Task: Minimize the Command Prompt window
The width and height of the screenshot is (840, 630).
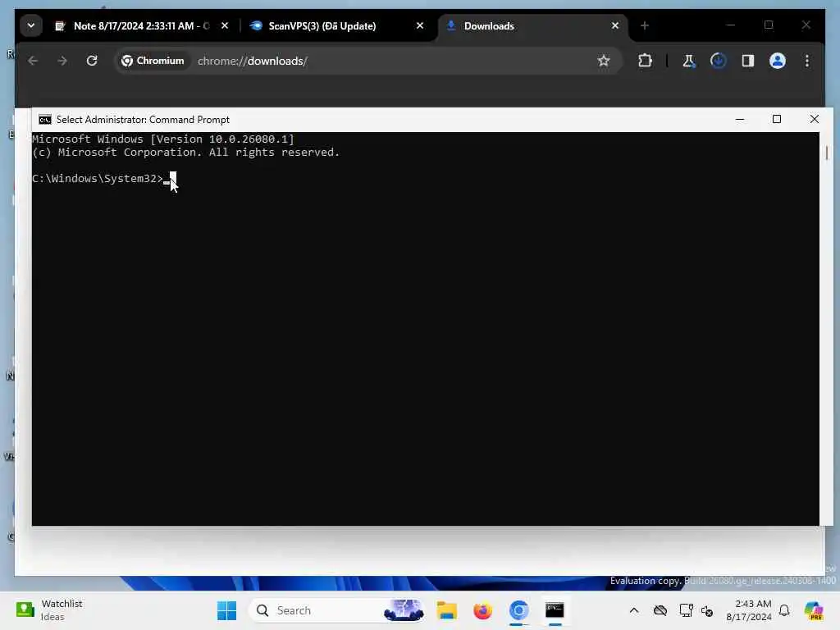Action: point(740,120)
